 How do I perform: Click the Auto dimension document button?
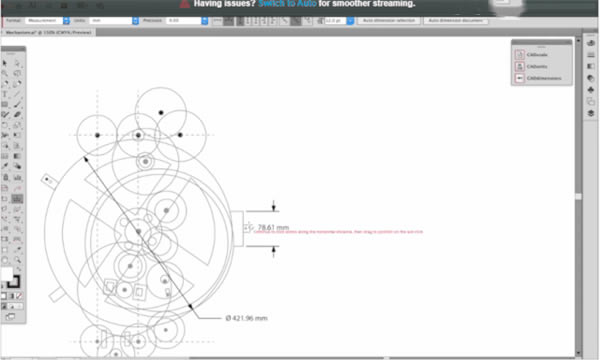[455, 21]
